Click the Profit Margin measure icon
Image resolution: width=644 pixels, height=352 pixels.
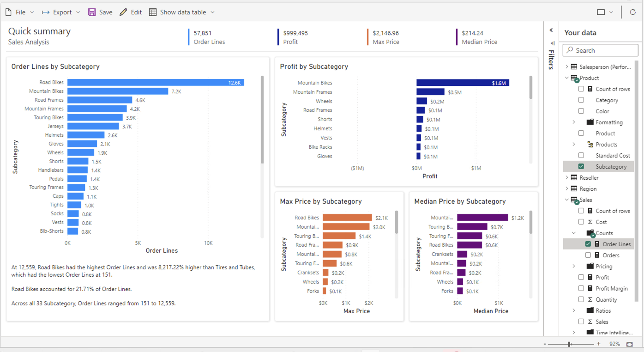coord(590,289)
